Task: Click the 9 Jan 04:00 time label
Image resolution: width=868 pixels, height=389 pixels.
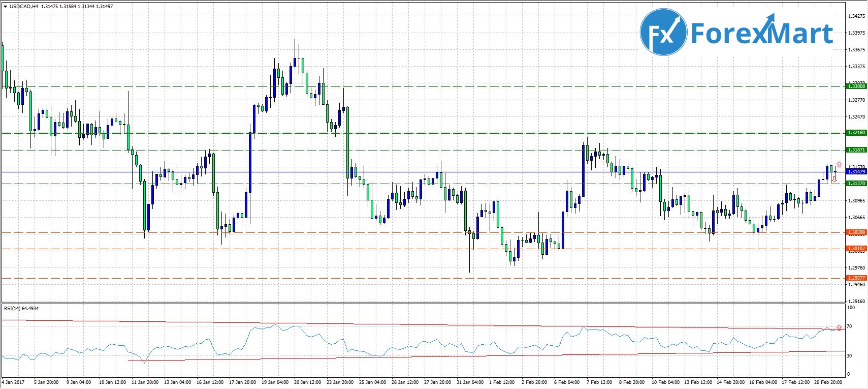Action: point(79,382)
